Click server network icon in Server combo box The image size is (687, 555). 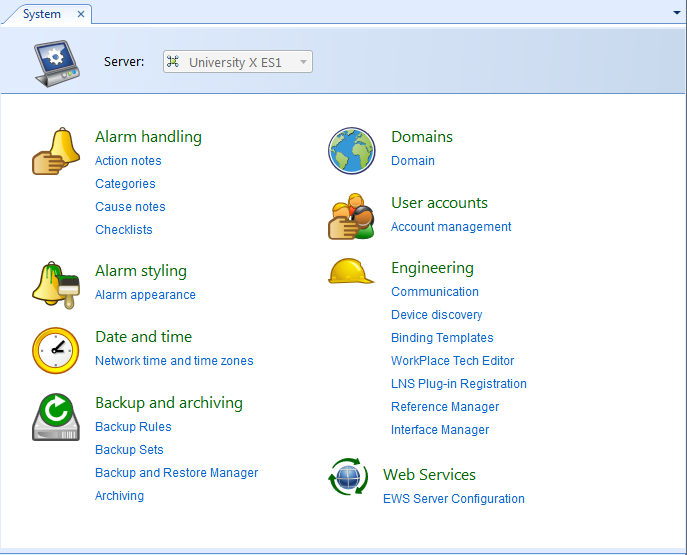click(173, 62)
